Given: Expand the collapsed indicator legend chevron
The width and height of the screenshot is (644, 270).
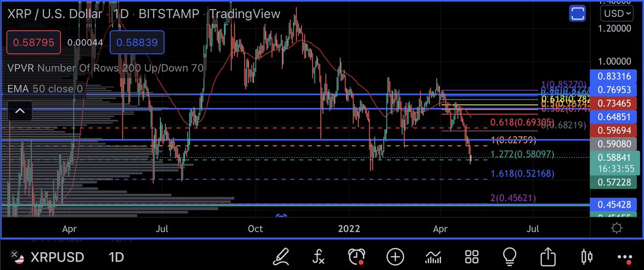Looking at the screenshot, I should 20,111.
